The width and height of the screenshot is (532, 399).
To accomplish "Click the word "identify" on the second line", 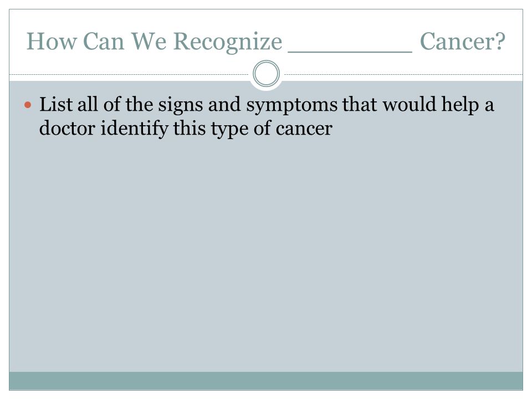I will 134,129.
